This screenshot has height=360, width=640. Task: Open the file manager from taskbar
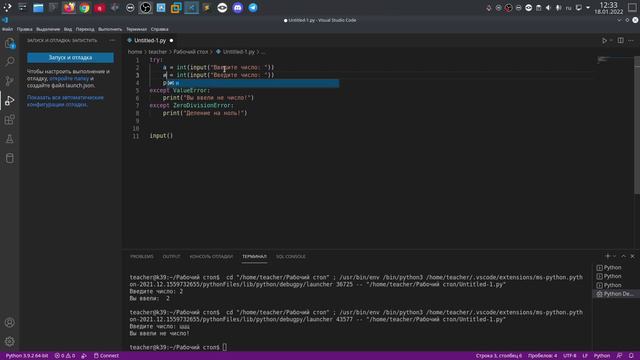pyautogui.click(x=38, y=8)
